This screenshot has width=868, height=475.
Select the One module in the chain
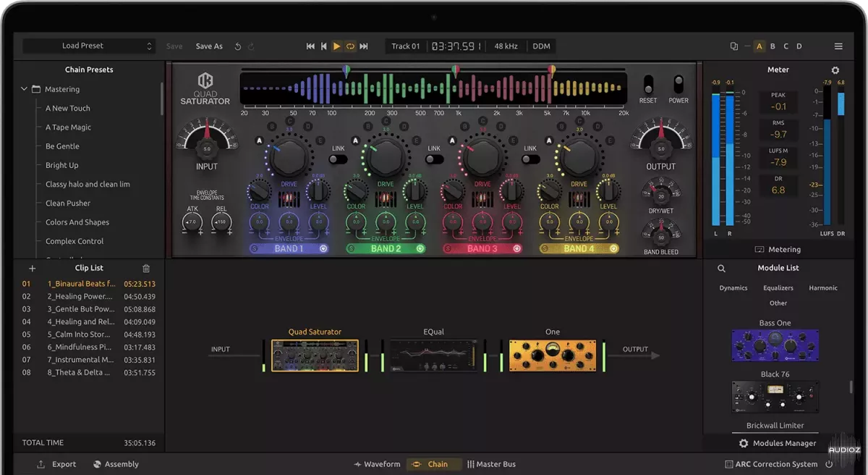click(x=552, y=355)
